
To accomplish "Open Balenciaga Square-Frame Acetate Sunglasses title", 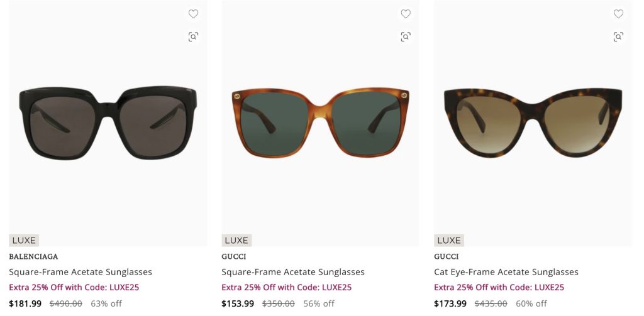I will [80, 272].
